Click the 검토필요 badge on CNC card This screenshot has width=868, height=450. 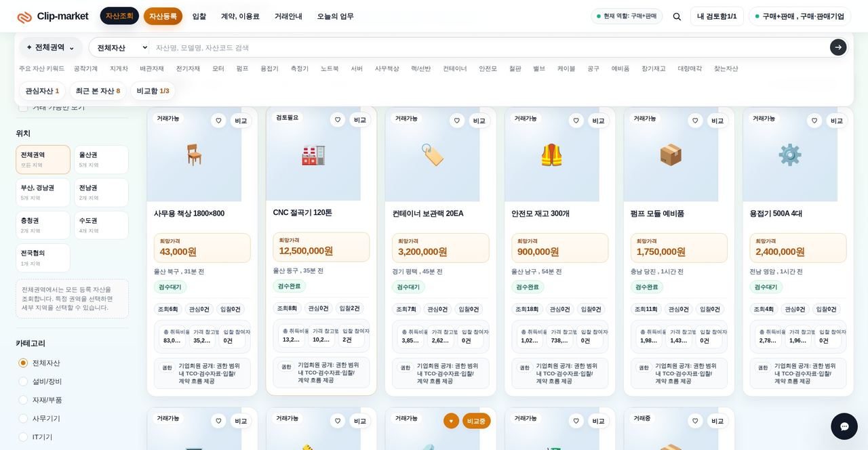tap(287, 118)
